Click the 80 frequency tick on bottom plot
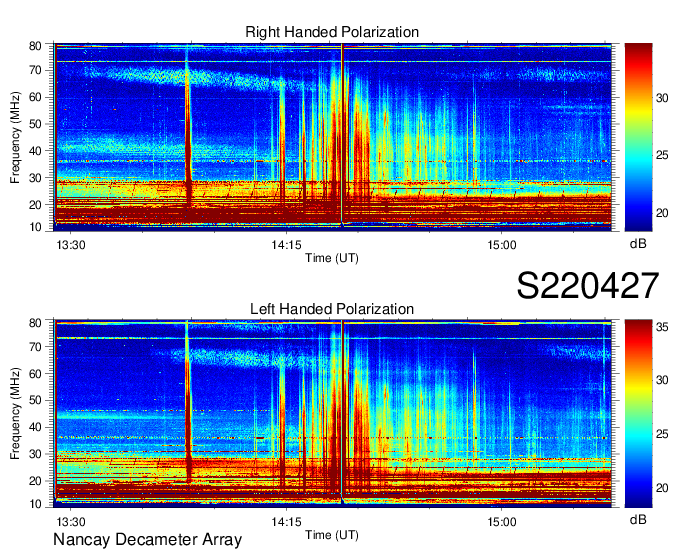 (x=35, y=323)
